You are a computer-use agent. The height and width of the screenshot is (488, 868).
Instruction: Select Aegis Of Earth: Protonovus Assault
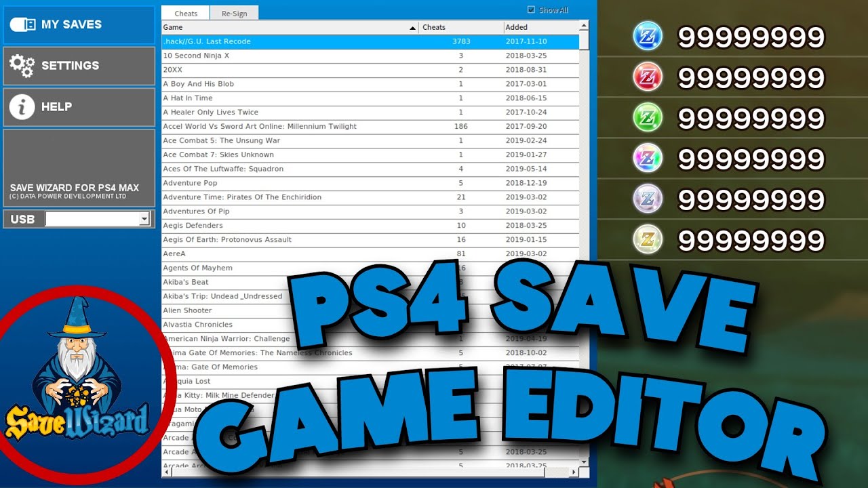coord(370,240)
